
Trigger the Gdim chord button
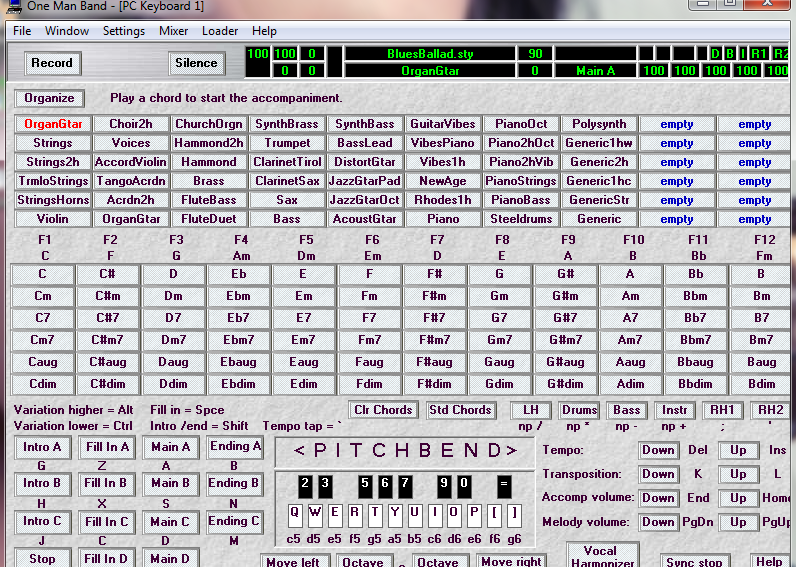[x=500, y=384]
